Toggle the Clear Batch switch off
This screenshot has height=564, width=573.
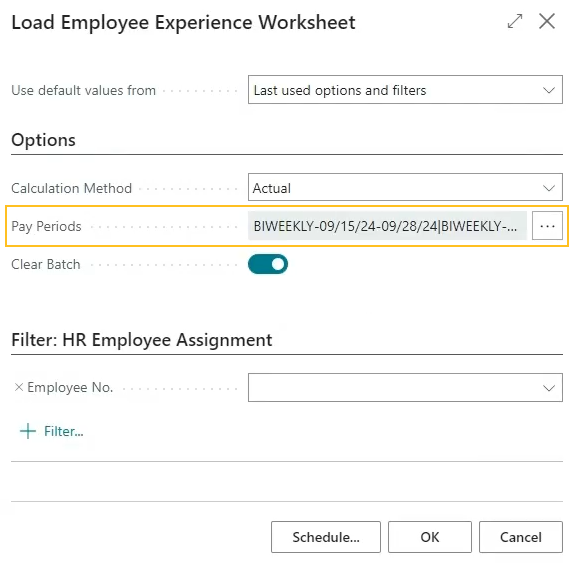point(268,264)
